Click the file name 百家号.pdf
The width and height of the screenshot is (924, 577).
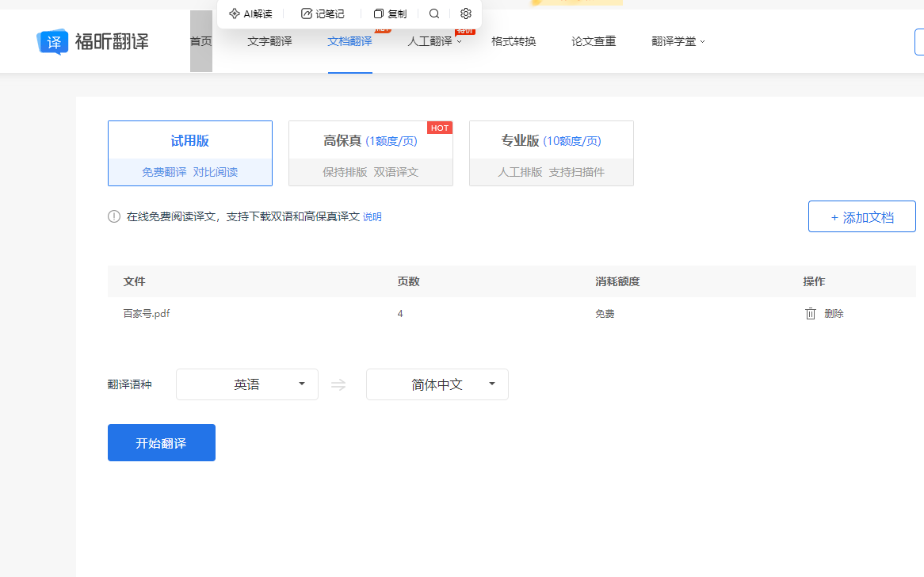[146, 314]
